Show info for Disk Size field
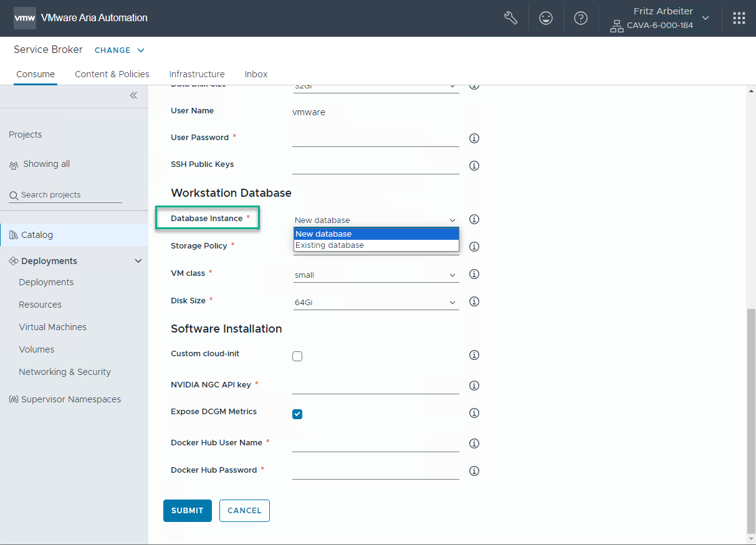 point(474,301)
